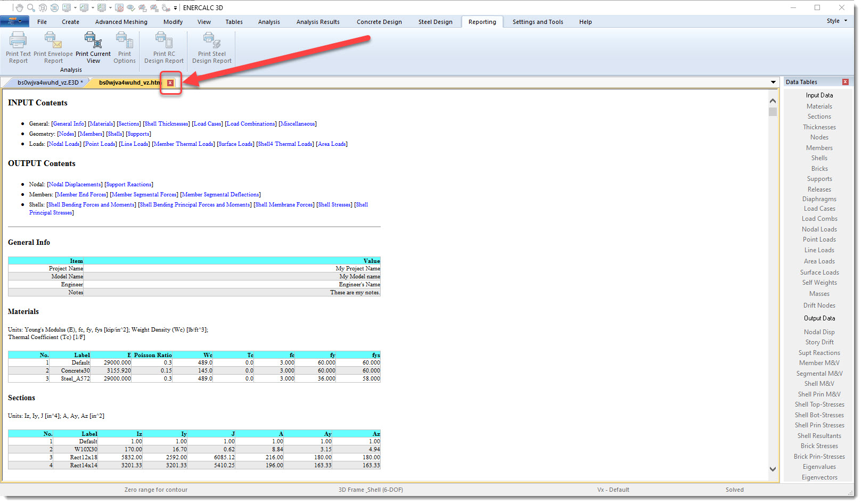Click the magnifier zoom tool icon
Image resolution: width=862 pixels, height=504 pixels.
(31, 7)
